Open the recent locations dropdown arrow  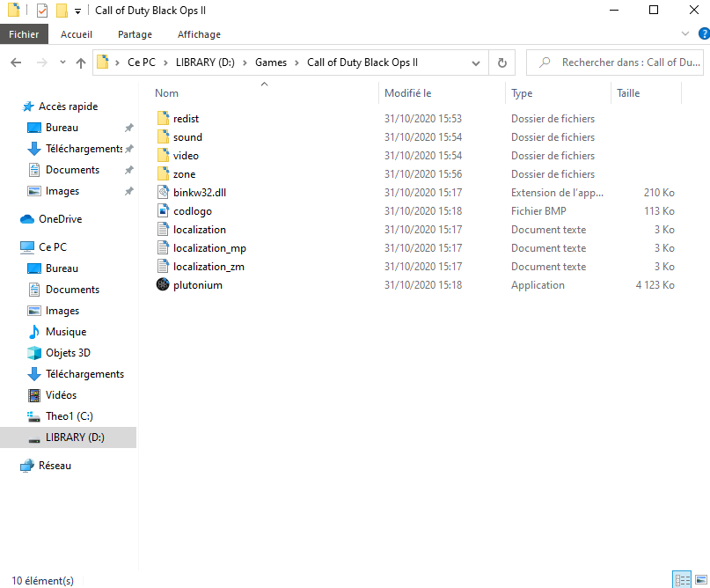pyautogui.click(x=62, y=62)
